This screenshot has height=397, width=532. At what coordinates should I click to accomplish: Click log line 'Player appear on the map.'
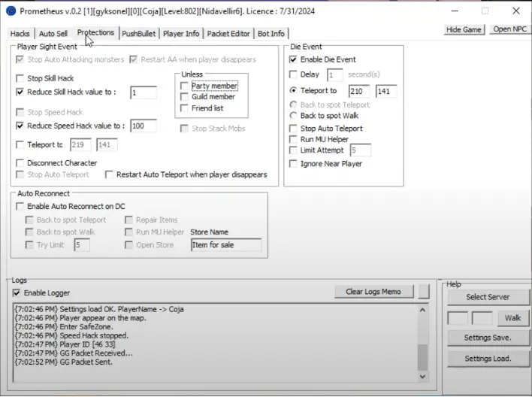(80, 318)
